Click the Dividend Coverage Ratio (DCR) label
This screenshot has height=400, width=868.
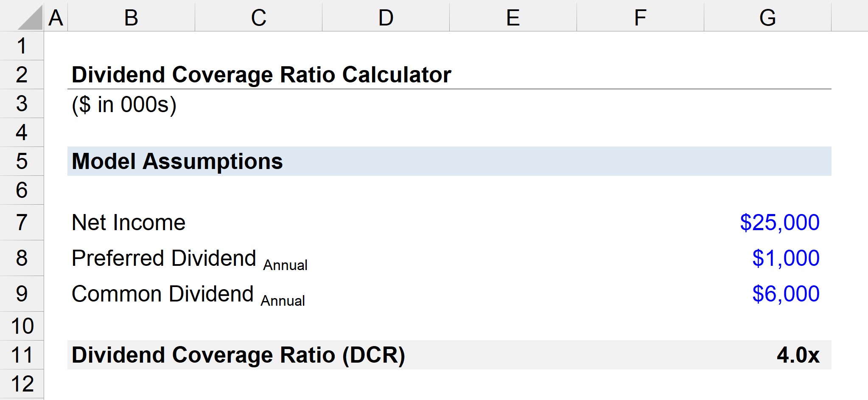(238, 355)
